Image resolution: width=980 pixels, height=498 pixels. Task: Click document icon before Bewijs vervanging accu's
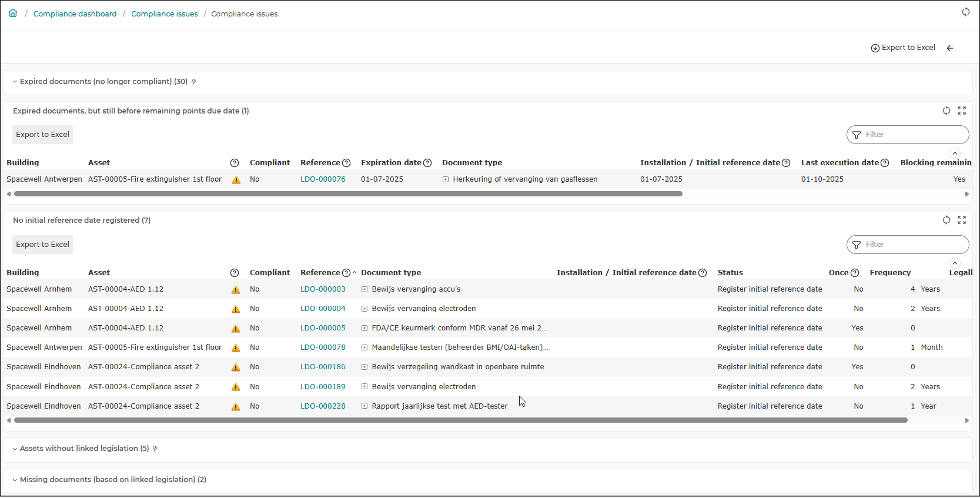pyautogui.click(x=364, y=289)
